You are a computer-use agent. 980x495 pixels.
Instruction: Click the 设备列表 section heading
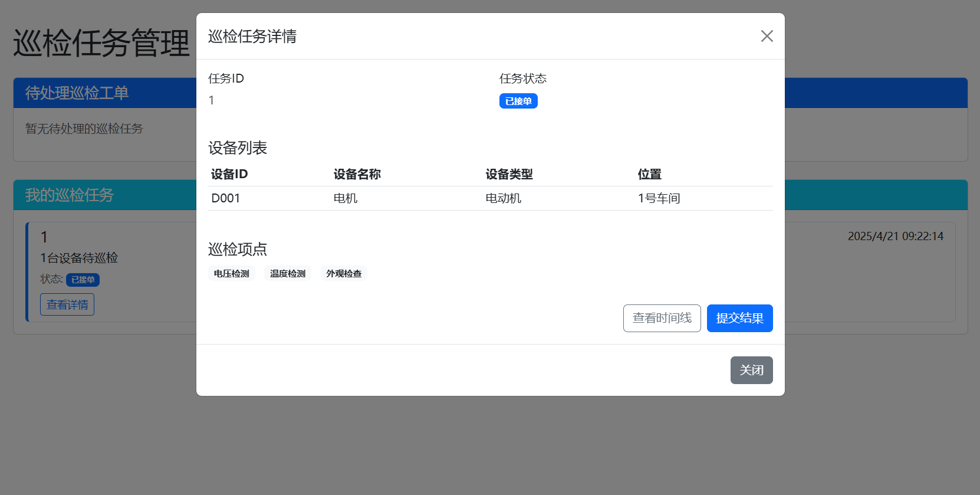pyautogui.click(x=238, y=147)
